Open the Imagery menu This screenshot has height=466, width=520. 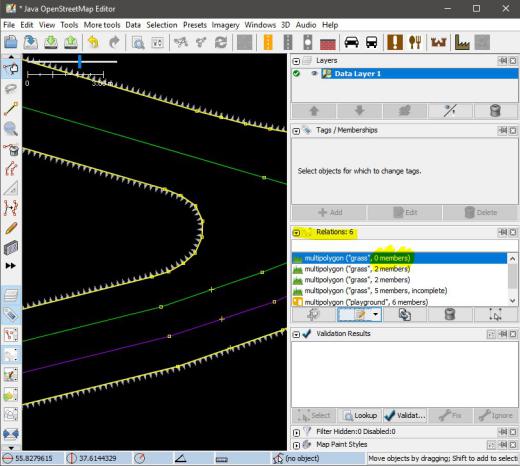click(225, 25)
